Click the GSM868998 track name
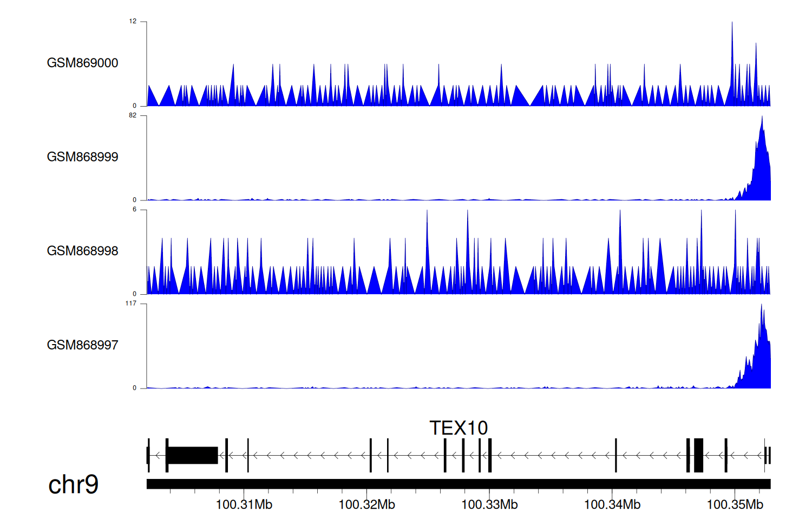Viewport: 812px width, 531px height. (82, 251)
